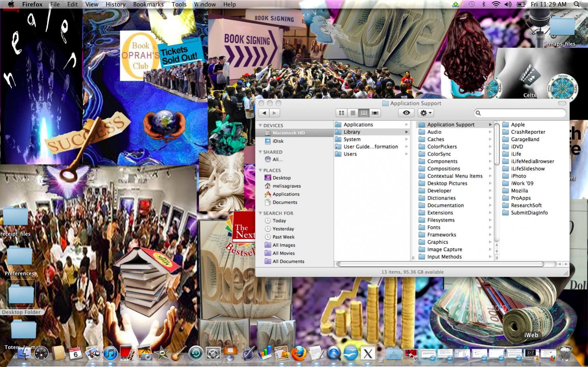Image resolution: width=588 pixels, height=367 pixels.
Task: Go back with Finder back arrow
Action: tap(264, 113)
